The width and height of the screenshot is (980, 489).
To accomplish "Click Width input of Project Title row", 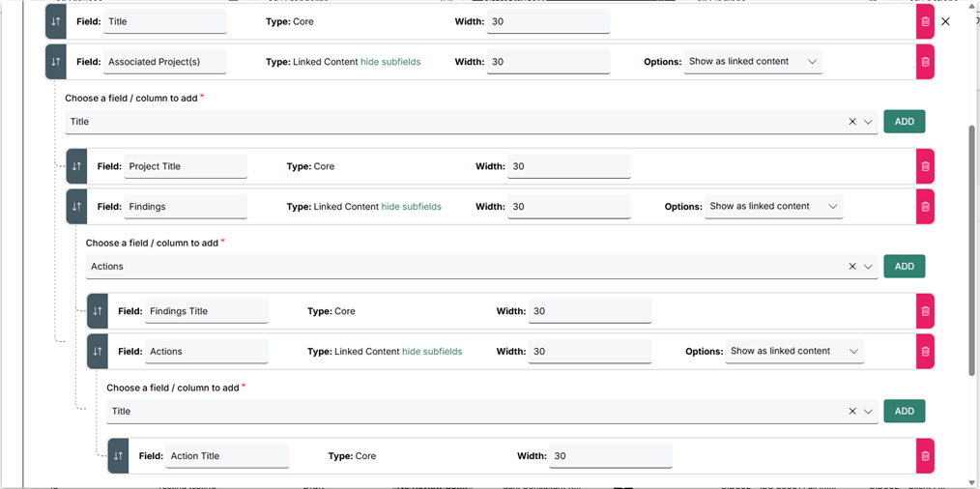I will (x=568, y=166).
